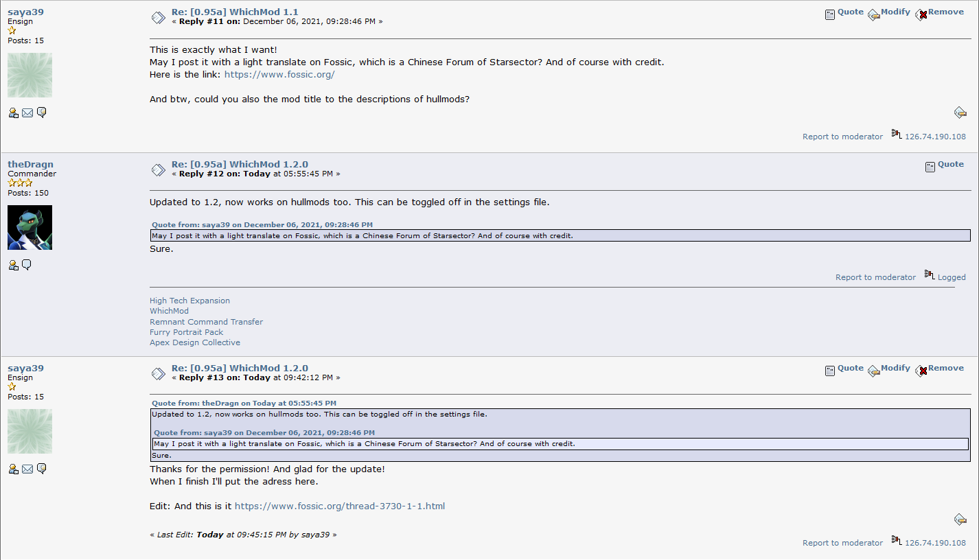Click the personal message icon under theDragn's avatar

click(27, 265)
